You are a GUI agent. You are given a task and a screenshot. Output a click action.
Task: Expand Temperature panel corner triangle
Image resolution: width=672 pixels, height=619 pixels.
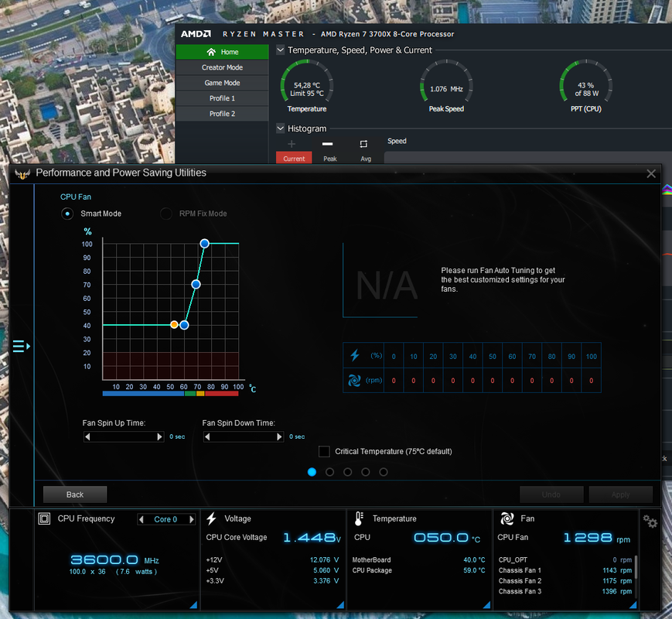(486, 604)
